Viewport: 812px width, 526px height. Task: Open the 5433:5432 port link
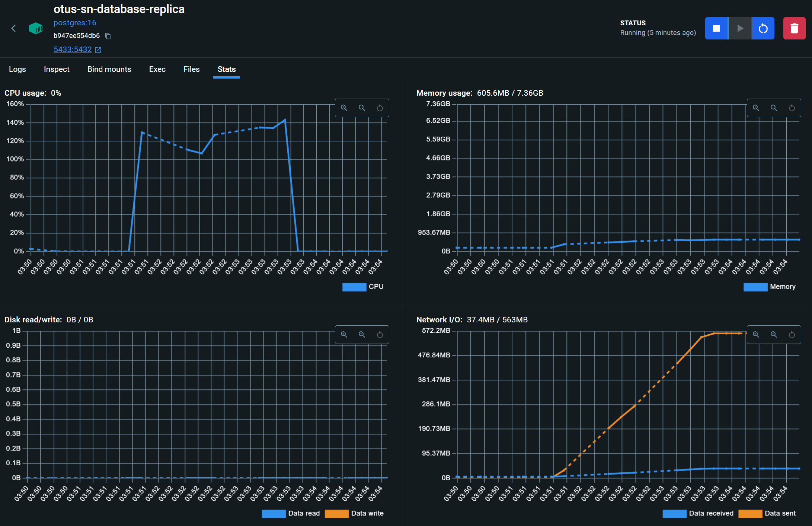coord(73,50)
